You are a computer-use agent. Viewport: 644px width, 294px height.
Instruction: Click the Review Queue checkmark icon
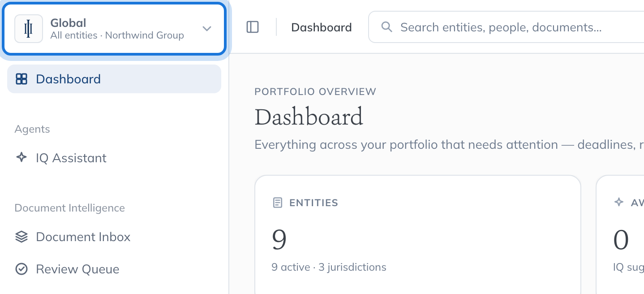21,269
